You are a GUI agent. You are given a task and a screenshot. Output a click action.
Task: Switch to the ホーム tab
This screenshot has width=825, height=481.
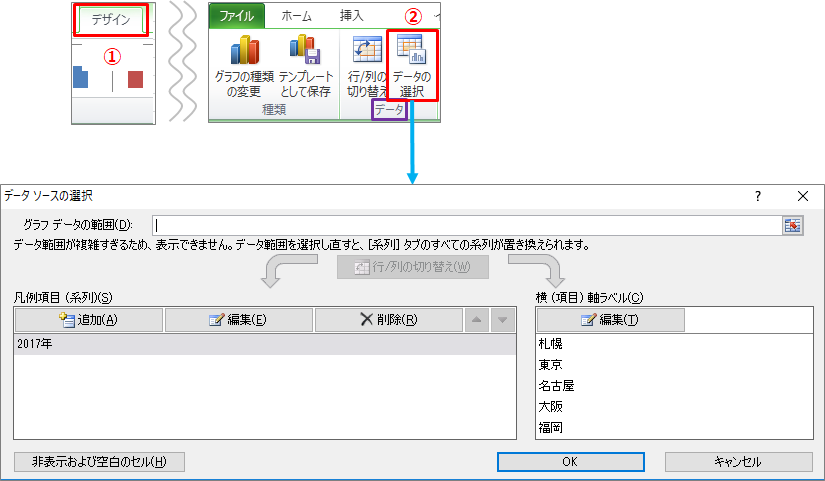[297, 16]
